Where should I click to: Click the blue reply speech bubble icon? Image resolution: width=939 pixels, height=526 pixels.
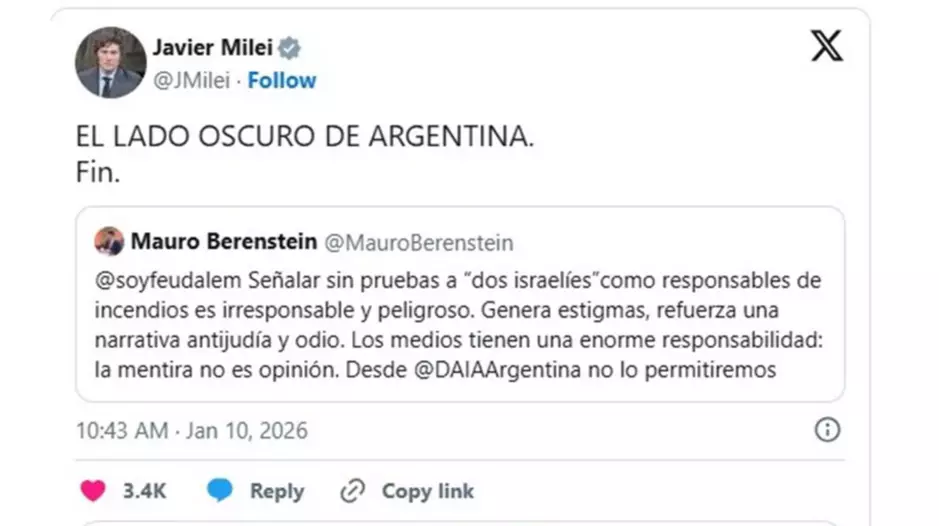pos(220,491)
